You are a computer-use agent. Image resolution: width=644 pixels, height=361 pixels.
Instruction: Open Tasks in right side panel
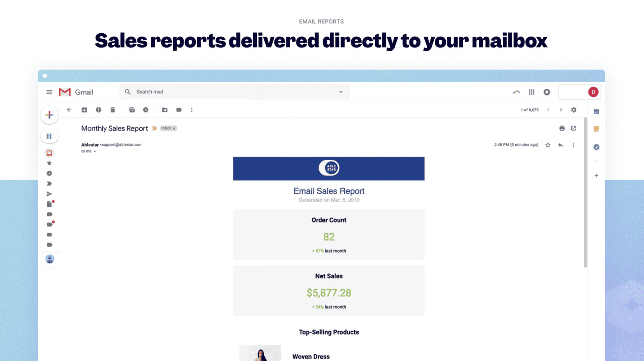596,147
